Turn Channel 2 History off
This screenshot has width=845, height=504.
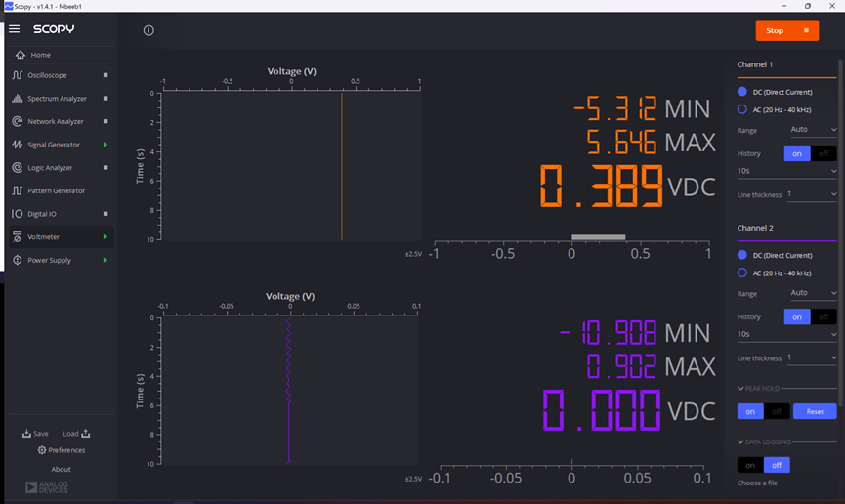(824, 317)
